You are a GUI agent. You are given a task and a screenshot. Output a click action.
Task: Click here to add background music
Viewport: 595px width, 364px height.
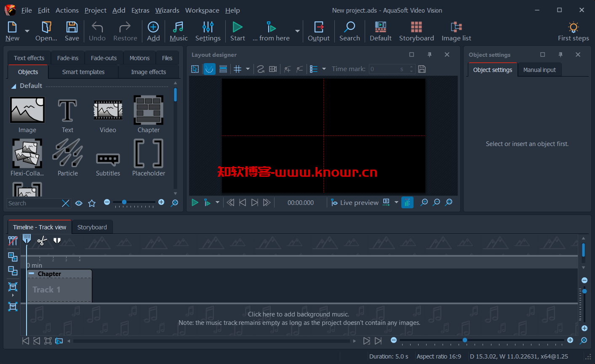coord(299,314)
